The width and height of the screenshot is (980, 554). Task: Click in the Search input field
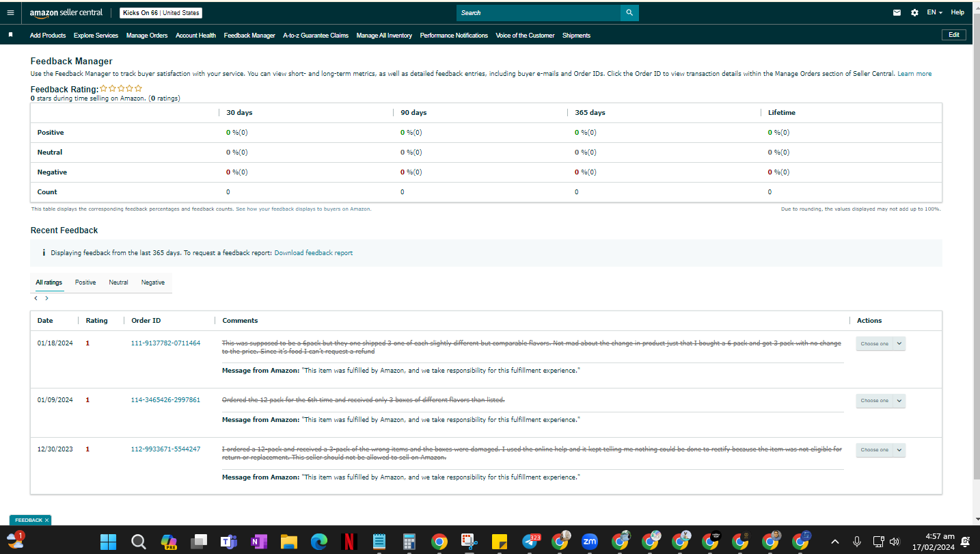(539, 13)
